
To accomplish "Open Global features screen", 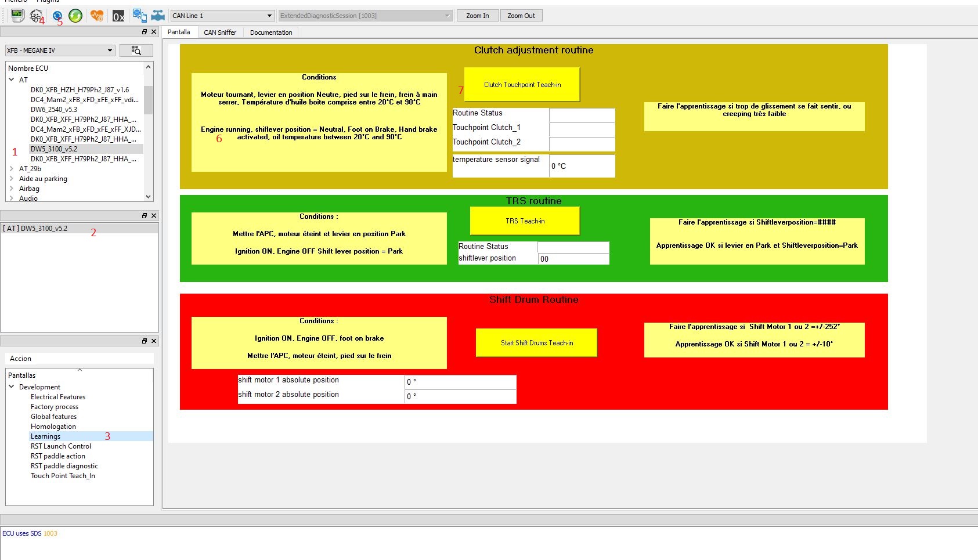I will (x=53, y=417).
